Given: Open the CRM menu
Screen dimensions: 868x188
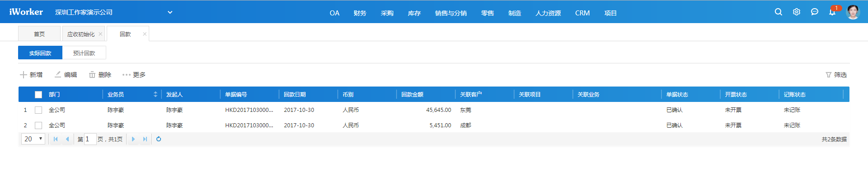Looking at the screenshot, I should (582, 13).
